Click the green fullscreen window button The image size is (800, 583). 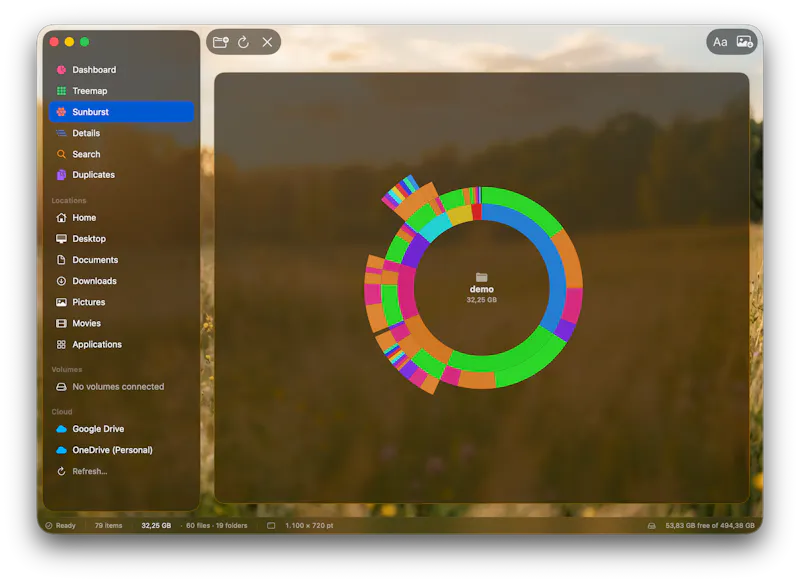pos(85,42)
